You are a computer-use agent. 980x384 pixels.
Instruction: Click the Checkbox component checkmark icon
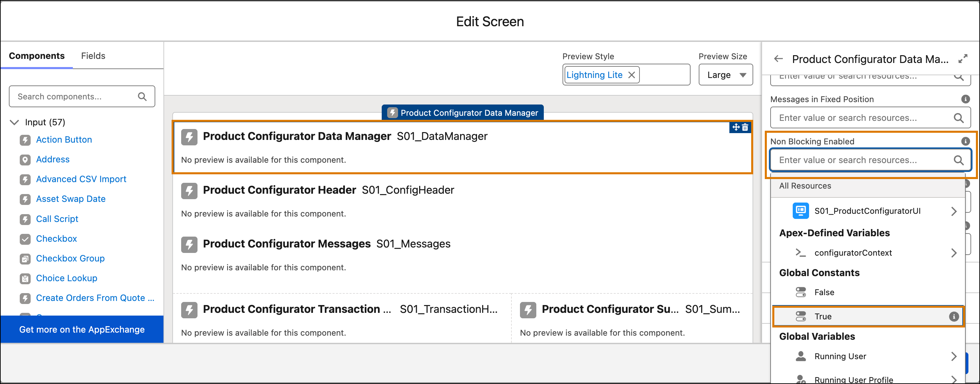point(25,239)
